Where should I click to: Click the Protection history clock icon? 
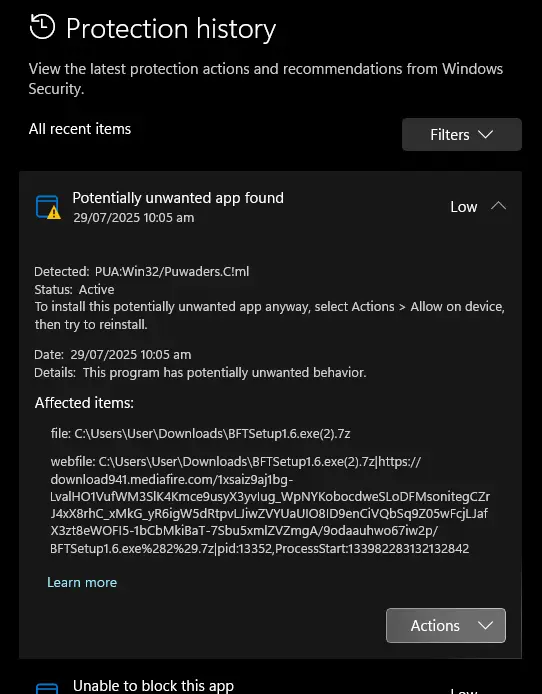pos(42,27)
